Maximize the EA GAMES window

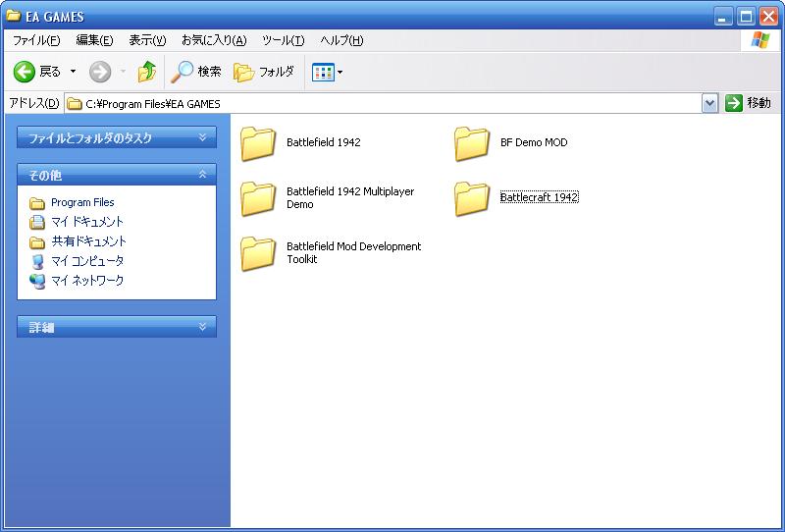click(x=746, y=17)
